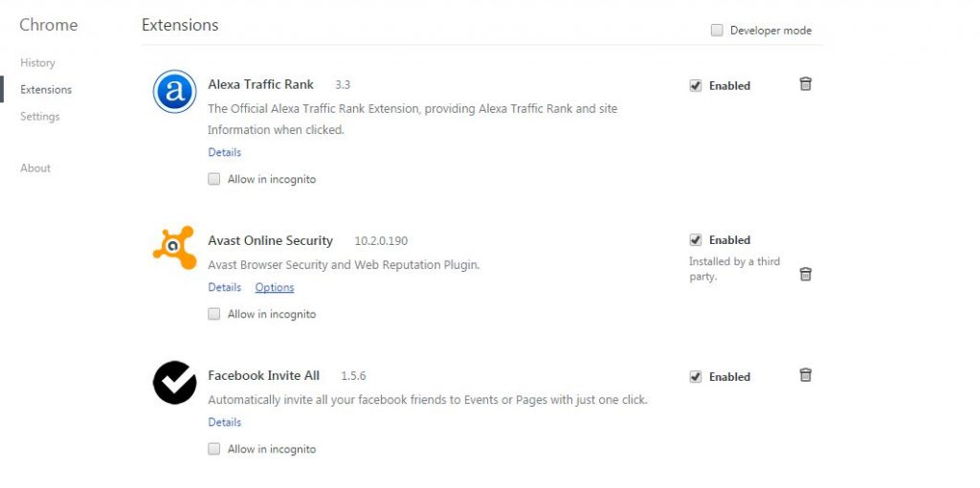Uncheck Enabled for Avast Online Security
The height and width of the screenshot is (488, 980).
tap(695, 240)
